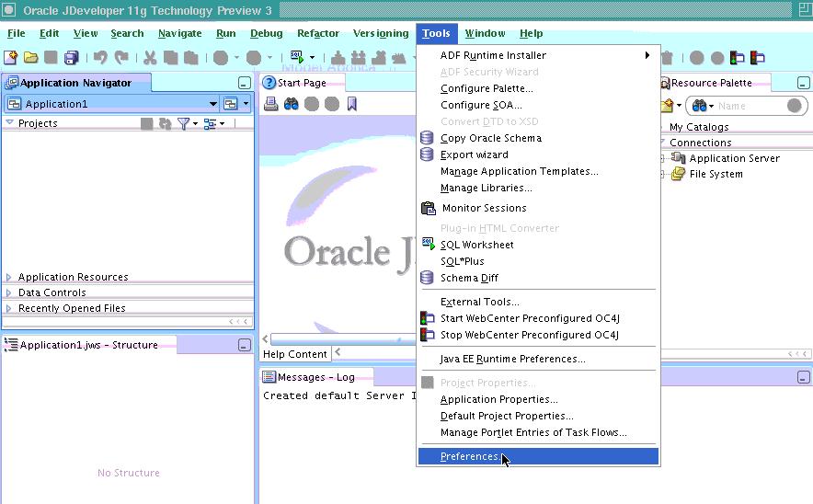Choose Preferences from the Tools menu
Screen dimensions: 813x504
click(538, 456)
